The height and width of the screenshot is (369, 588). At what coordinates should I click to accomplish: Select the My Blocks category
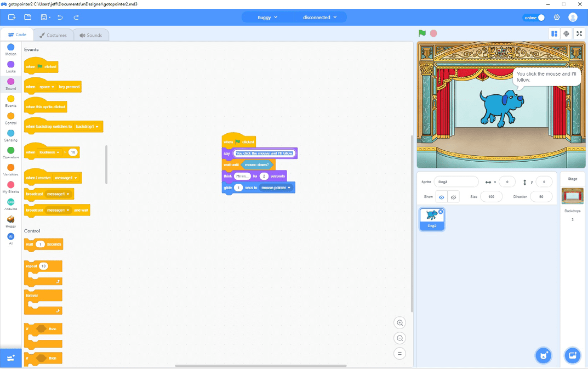click(11, 187)
